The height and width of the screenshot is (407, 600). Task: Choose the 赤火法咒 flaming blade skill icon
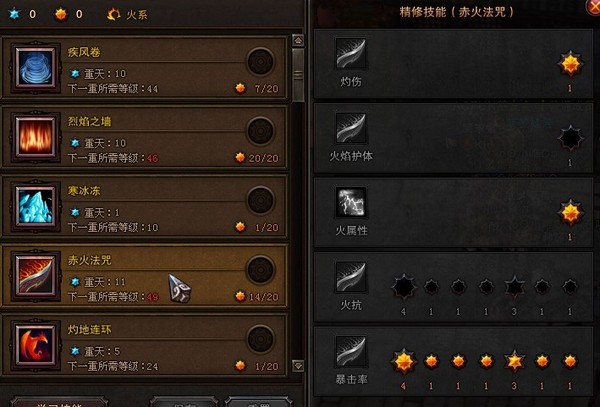tap(35, 276)
